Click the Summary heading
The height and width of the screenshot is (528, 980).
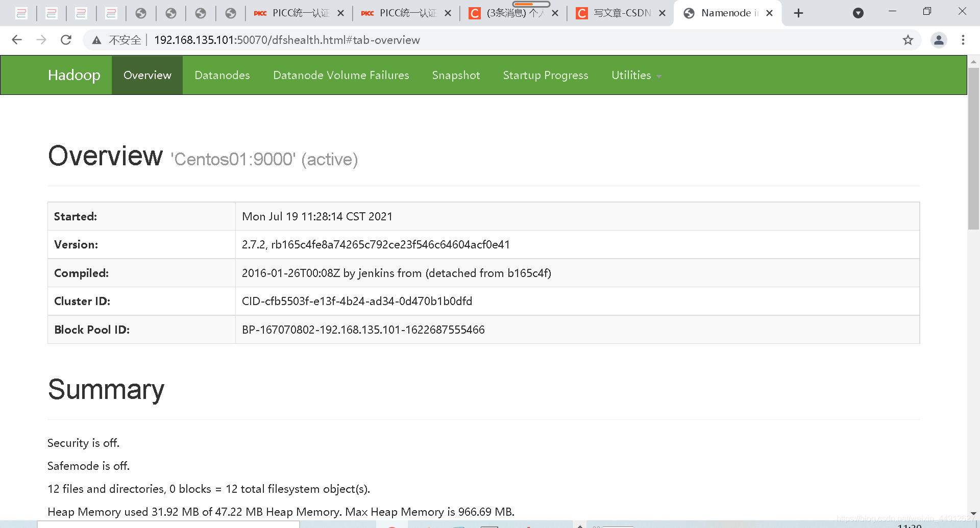click(x=106, y=390)
